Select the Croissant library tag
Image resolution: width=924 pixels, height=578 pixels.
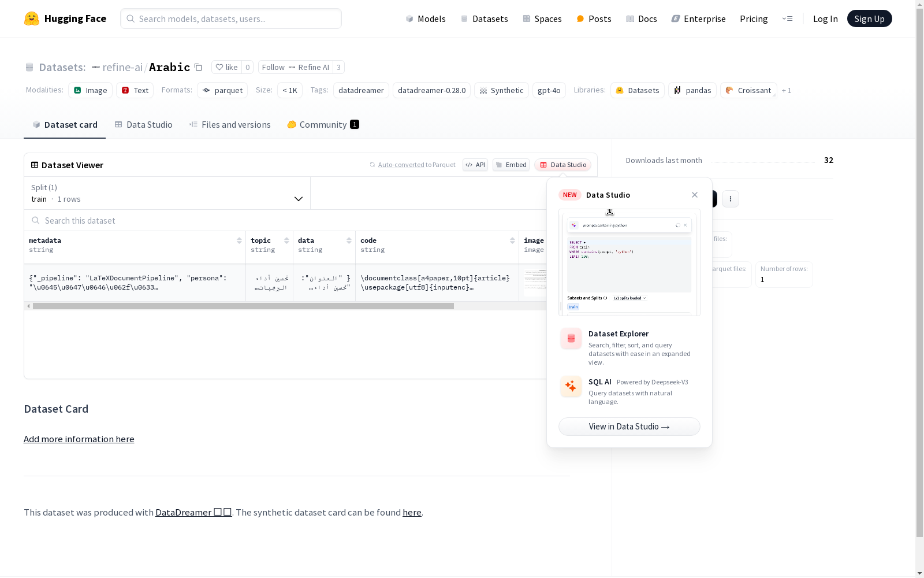click(748, 90)
